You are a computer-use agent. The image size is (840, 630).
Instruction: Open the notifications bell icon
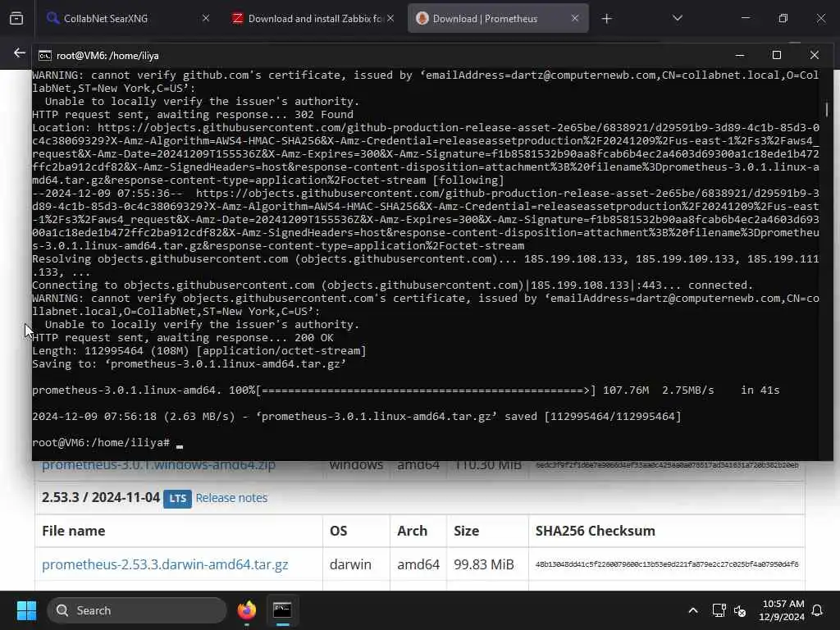[818, 610]
